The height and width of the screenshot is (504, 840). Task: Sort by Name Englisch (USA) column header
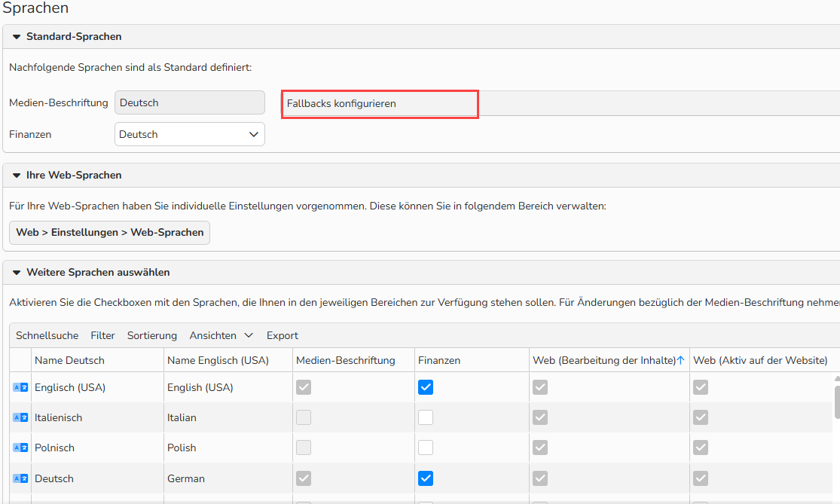(x=228, y=360)
